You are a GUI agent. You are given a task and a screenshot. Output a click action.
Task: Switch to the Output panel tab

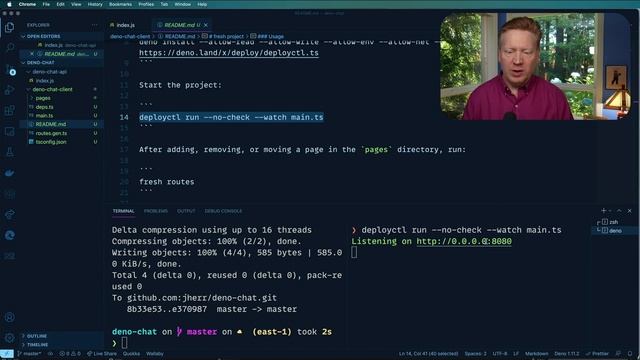(x=186, y=211)
